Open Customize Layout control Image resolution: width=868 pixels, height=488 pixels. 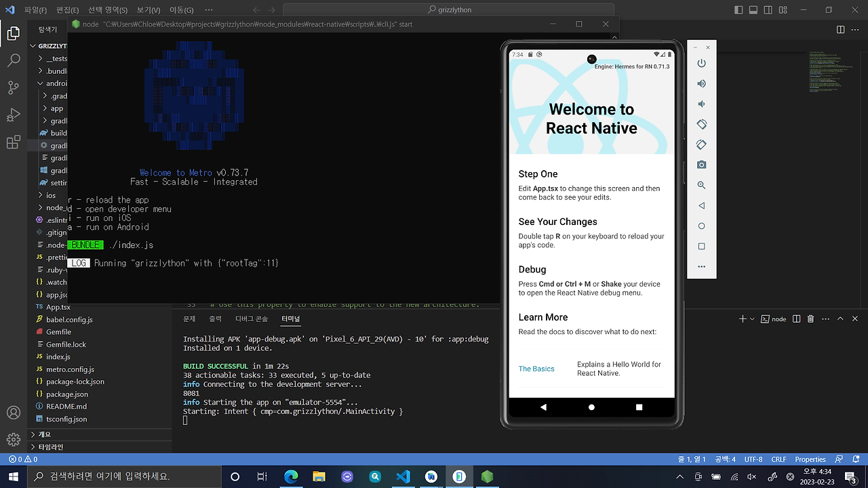(x=783, y=10)
